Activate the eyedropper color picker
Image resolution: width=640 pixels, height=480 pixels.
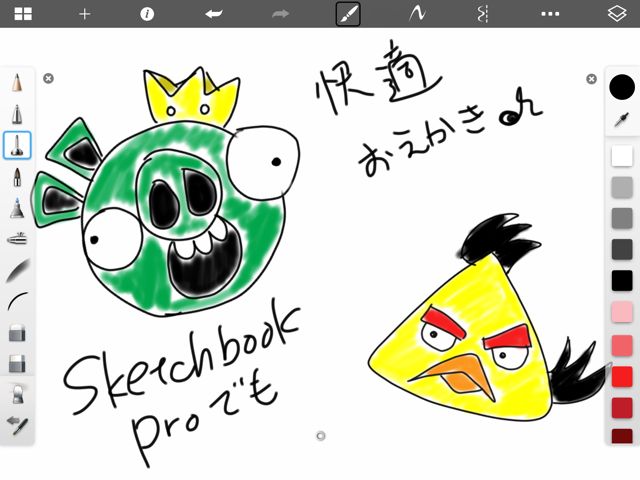[622, 120]
